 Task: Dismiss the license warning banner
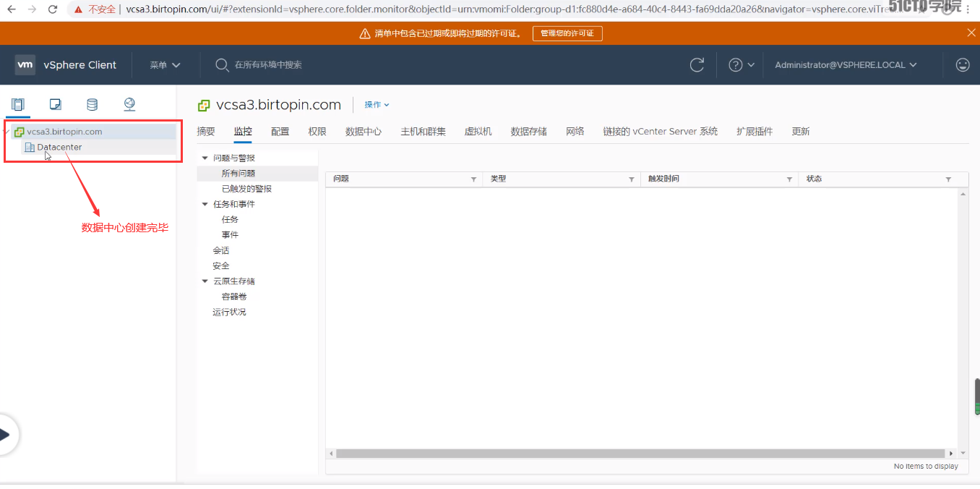[x=971, y=33]
